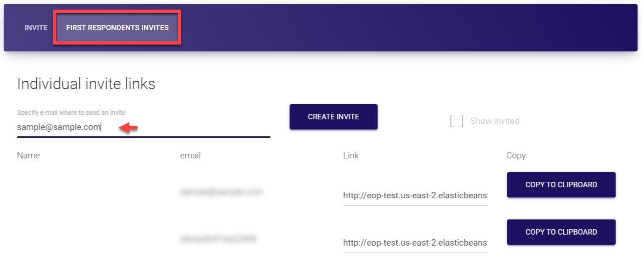Switch to the INVITE tab
644x258 pixels.
click(36, 28)
